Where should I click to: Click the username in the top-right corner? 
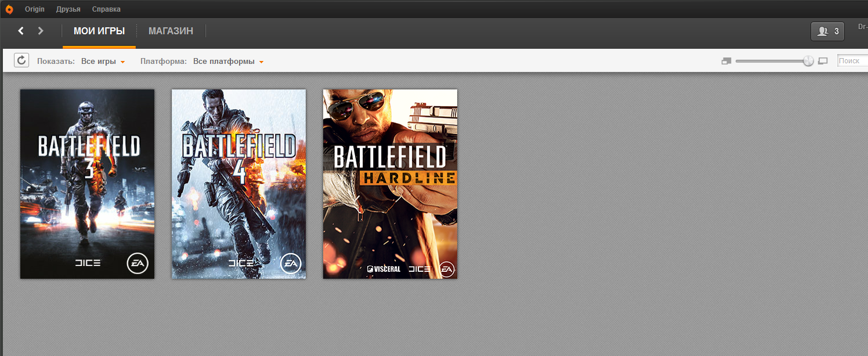pos(862,27)
